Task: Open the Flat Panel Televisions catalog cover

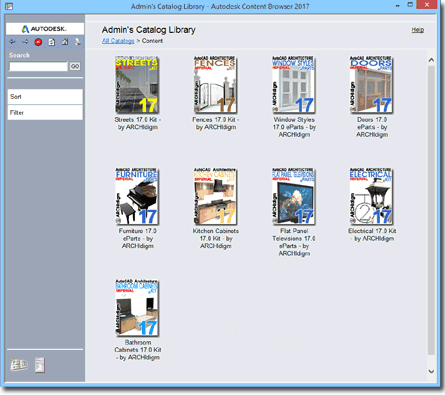Action: (293, 196)
